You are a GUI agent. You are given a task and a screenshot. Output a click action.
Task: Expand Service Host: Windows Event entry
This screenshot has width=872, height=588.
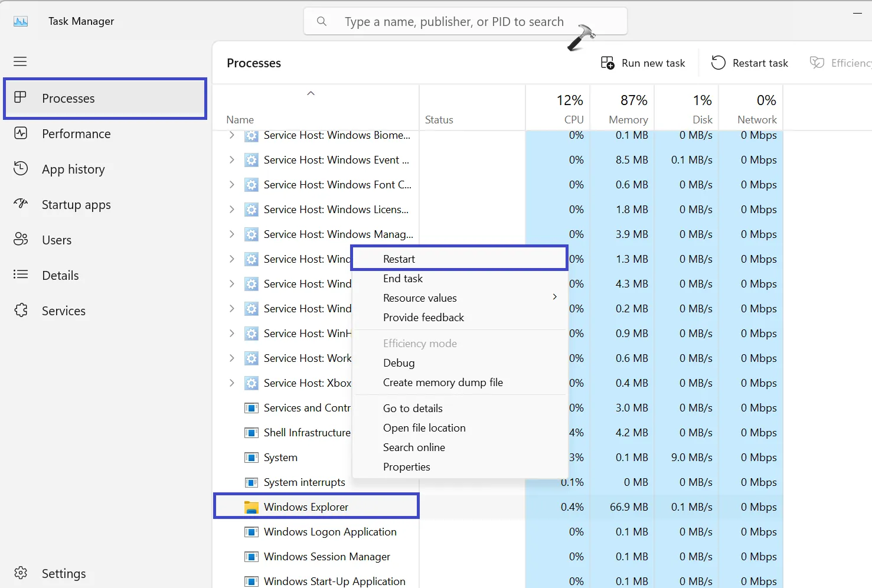pyautogui.click(x=231, y=159)
